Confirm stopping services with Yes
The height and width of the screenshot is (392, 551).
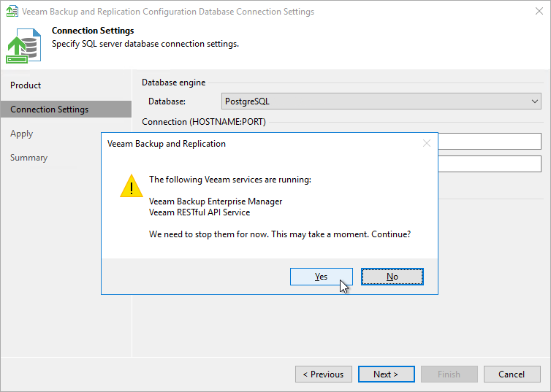pyautogui.click(x=321, y=277)
